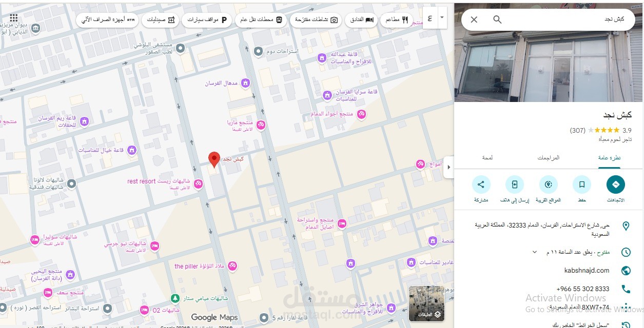Screen dimensions: 644x328
Task: Switch to the "المراجعات" tab
Action: tap(548, 158)
